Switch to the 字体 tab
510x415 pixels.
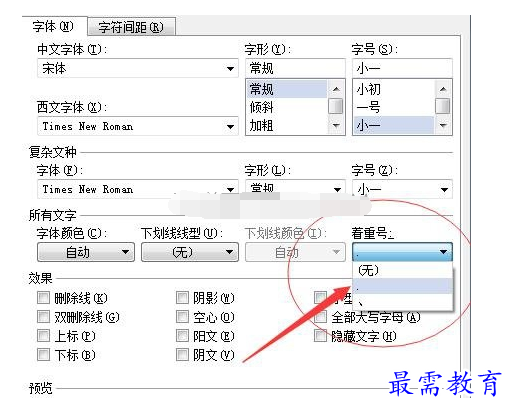53,26
